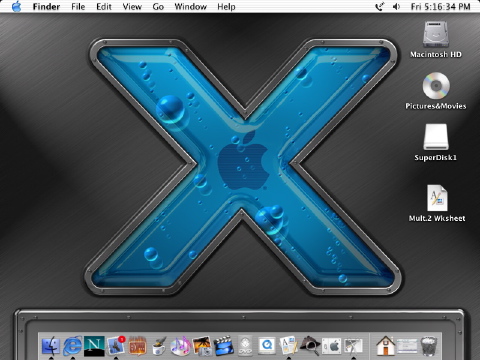
Task: Open the Edit menu
Action: (104, 7)
